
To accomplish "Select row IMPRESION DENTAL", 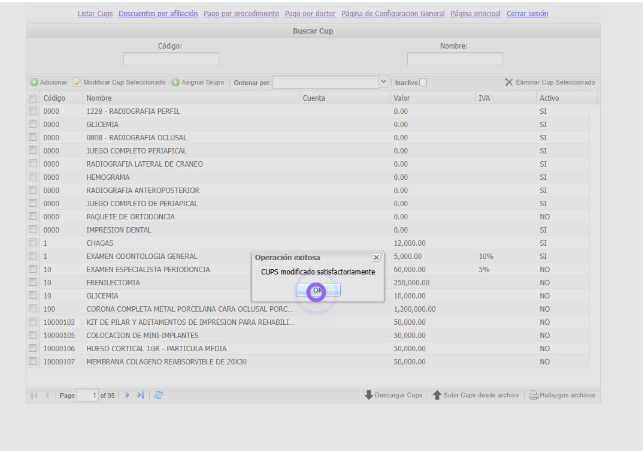I will [x=308, y=230].
